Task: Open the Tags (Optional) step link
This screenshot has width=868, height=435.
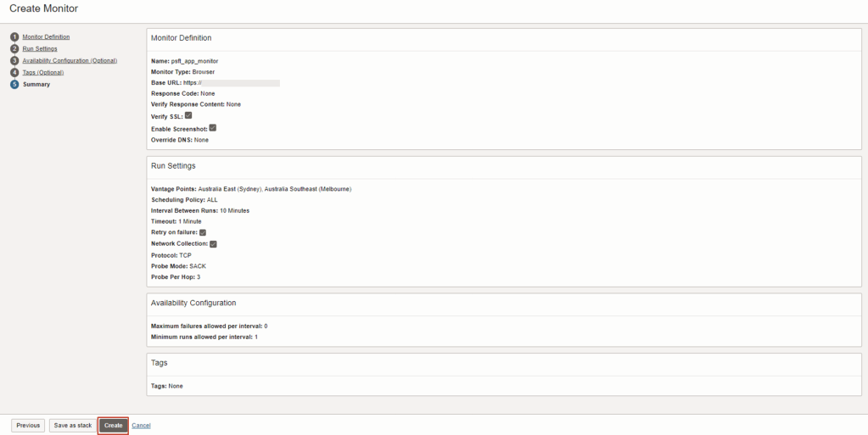Action: [42, 73]
